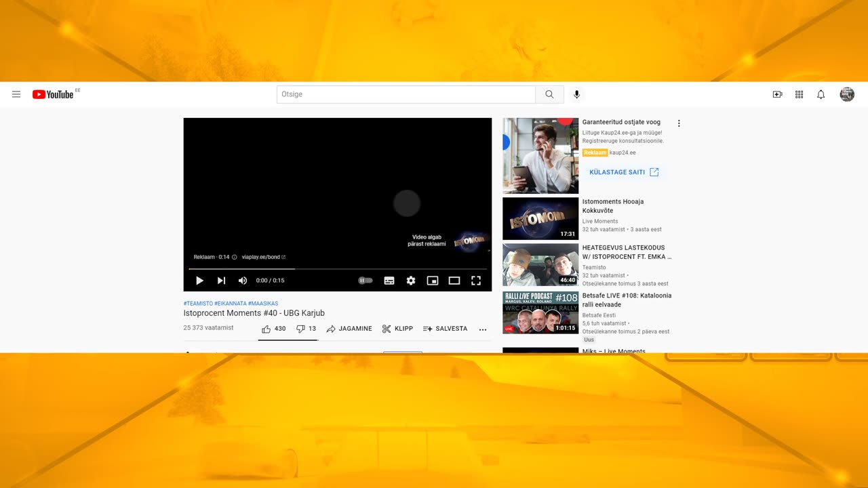This screenshot has height=488, width=868.
Task: Enable theater mode
Action: [454, 281]
